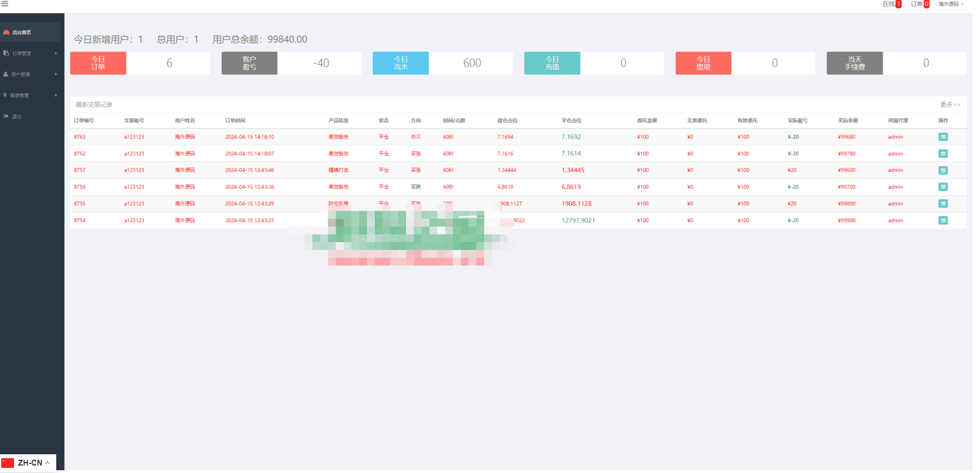Viewport: 980px width, 473px height.
Task: Open the ZH-CN language selector
Action: [x=28, y=463]
